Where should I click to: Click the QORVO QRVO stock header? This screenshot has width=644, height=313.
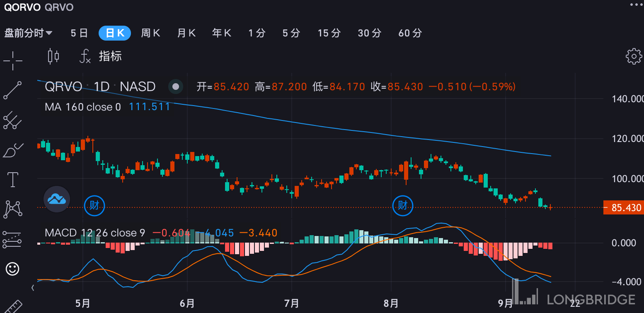click(x=39, y=7)
